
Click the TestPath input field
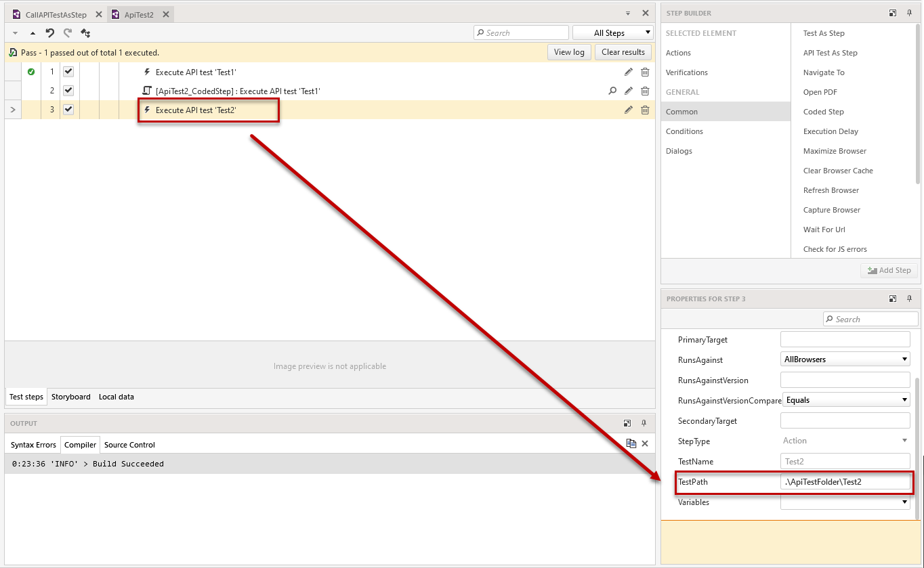pos(845,482)
